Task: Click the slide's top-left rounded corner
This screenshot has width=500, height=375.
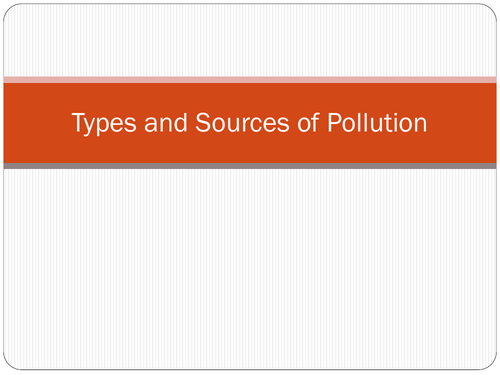Action: [9, 10]
